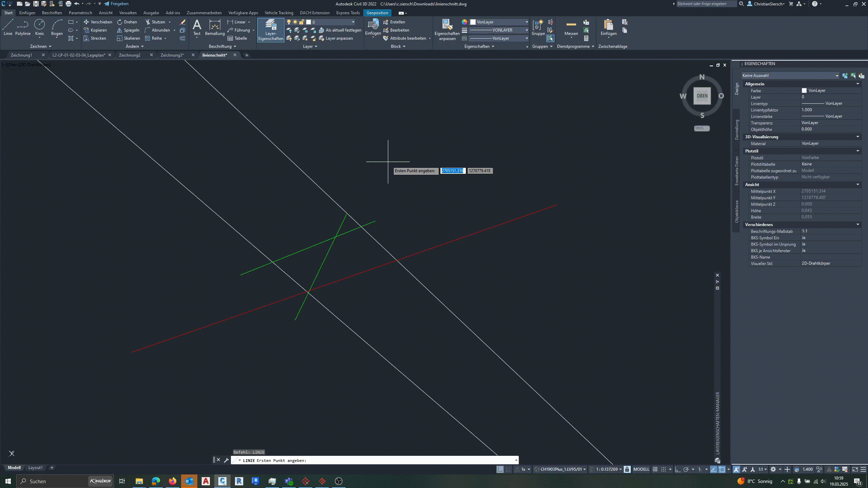Click the white layer color swatch
The width and height of the screenshot is (868, 488).
click(309, 22)
